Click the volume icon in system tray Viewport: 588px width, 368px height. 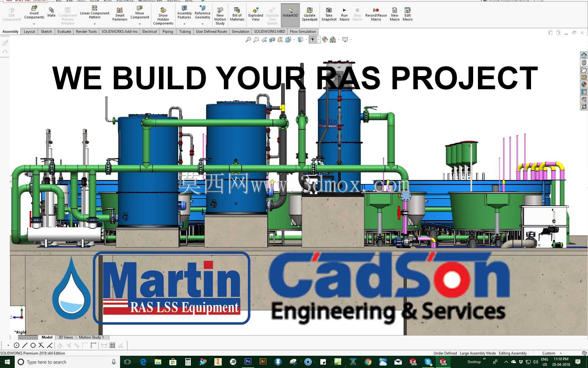coord(535,362)
